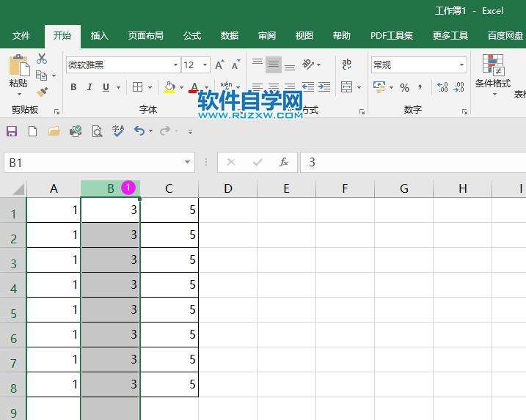Expand the borders options arrow
The height and width of the screenshot is (420, 526).
click(150, 87)
